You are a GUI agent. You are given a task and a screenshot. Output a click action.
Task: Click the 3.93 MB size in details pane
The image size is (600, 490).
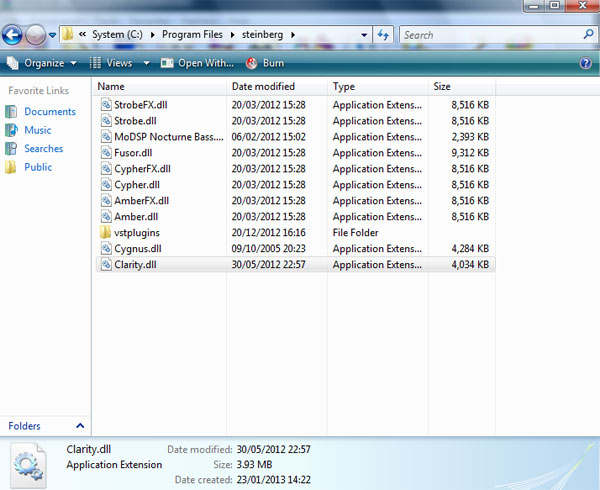click(254, 464)
